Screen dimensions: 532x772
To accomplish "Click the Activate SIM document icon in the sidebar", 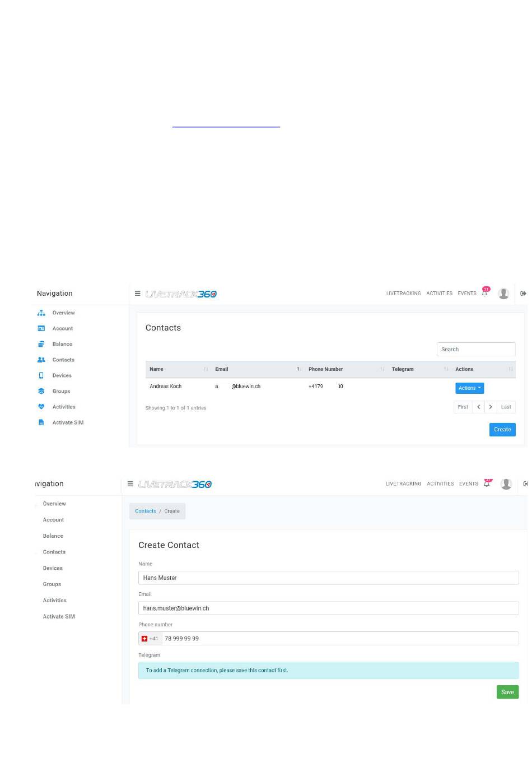I will click(x=41, y=422).
